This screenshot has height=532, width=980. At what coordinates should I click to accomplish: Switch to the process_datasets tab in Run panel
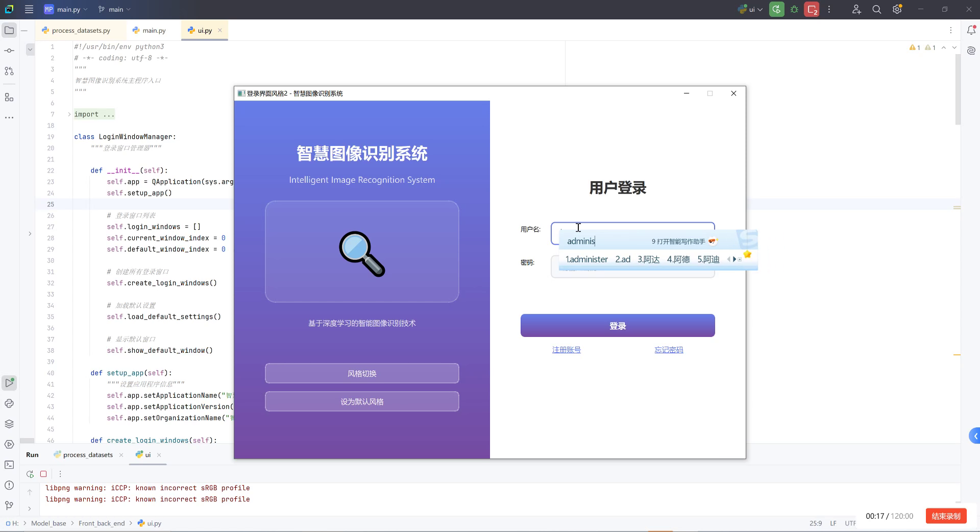click(x=87, y=455)
